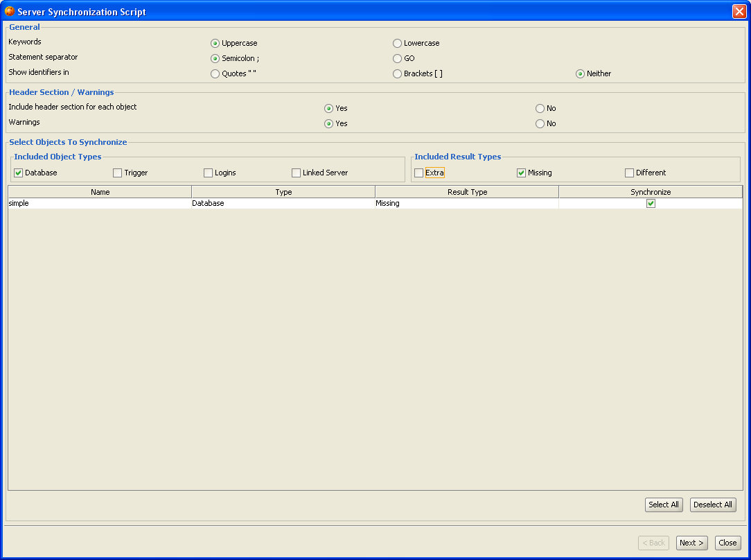Click the Close button at bottom
The height and width of the screenshot is (560, 751).
(x=727, y=543)
